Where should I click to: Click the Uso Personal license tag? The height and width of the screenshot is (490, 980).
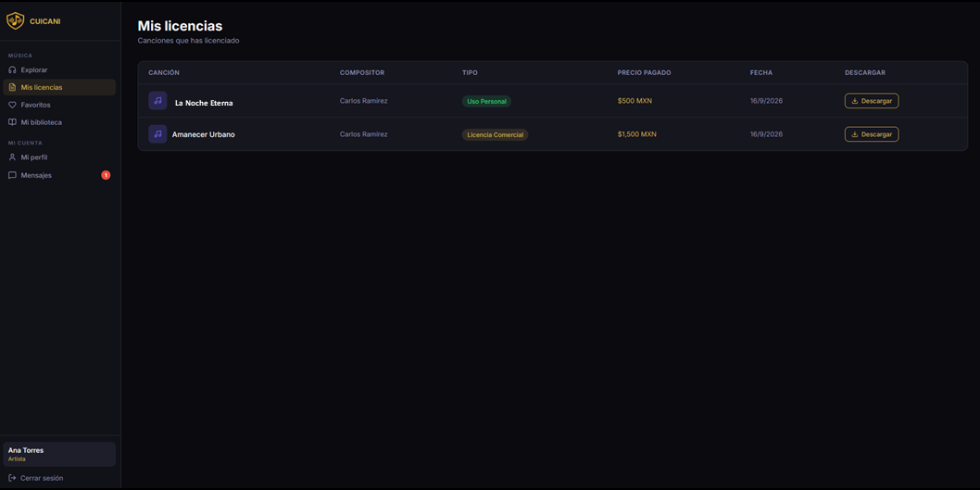tap(486, 101)
